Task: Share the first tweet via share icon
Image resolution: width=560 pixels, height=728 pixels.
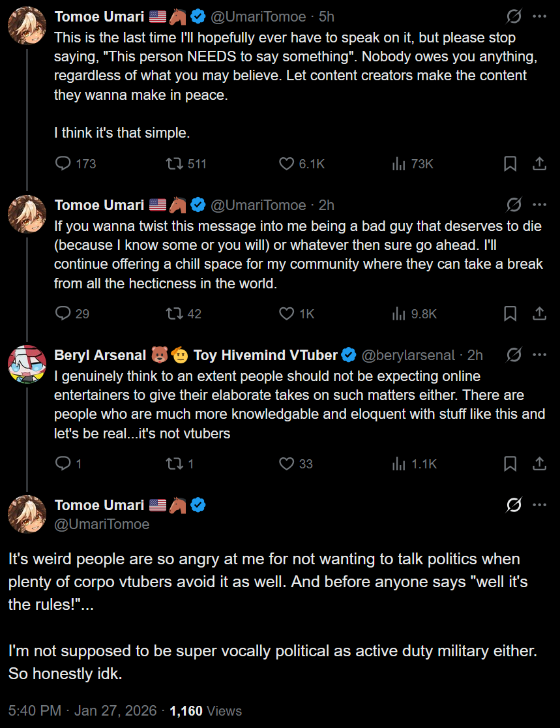Action: [x=539, y=164]
